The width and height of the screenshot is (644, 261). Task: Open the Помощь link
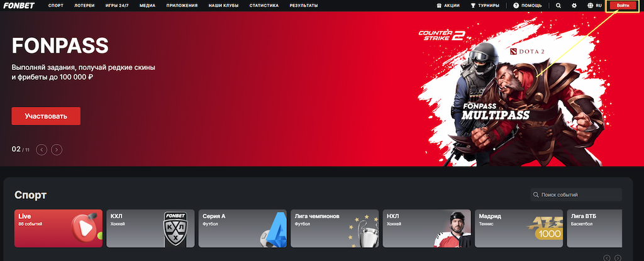(528, 5)
